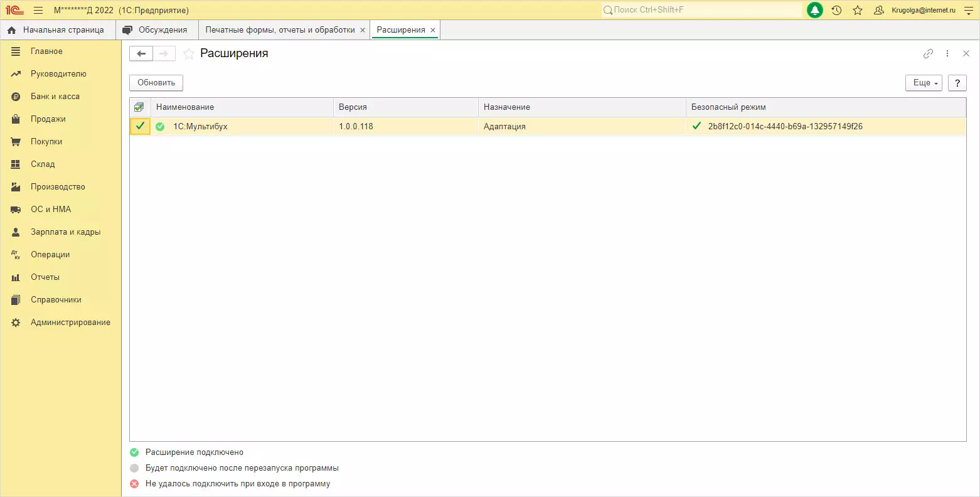Open the form's three-dot options menu
Viewport: 980px width, 497px height.
(x=947, y=54)
